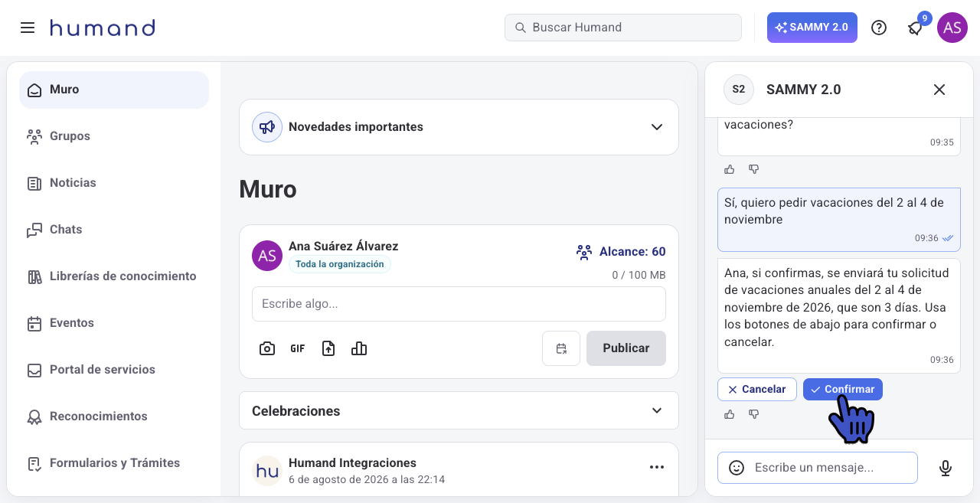Give thumbs down below the Confirmar button
Screen dimensions: 980x503
point(754,414)
